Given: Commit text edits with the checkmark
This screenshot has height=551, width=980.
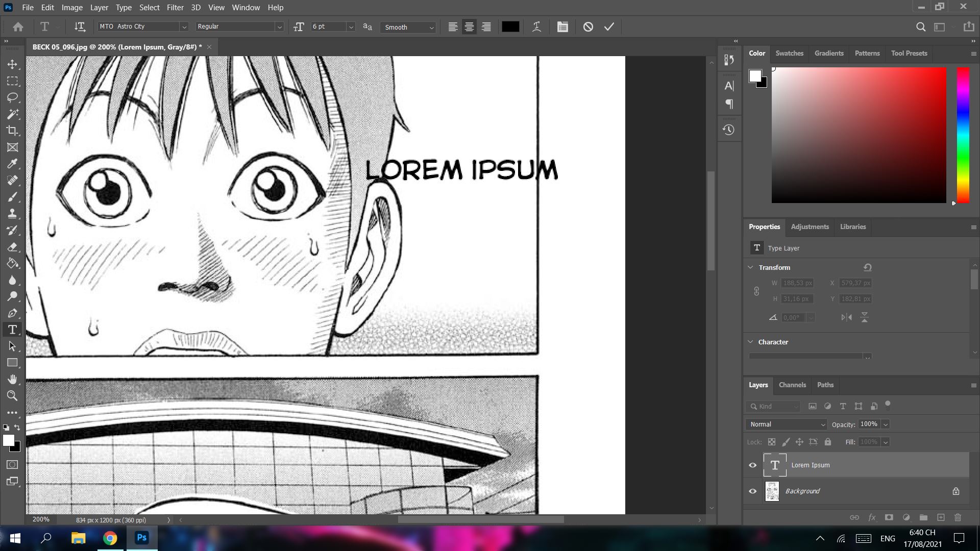Looking at the screenshot, I should pos(608,27).
